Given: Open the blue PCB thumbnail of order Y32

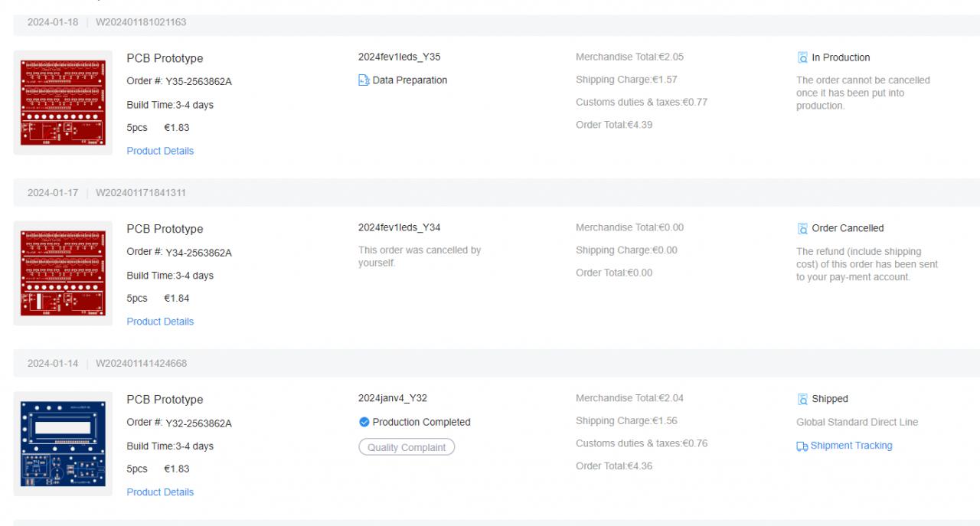Looking at the screenshot, I should coord(63,444).
